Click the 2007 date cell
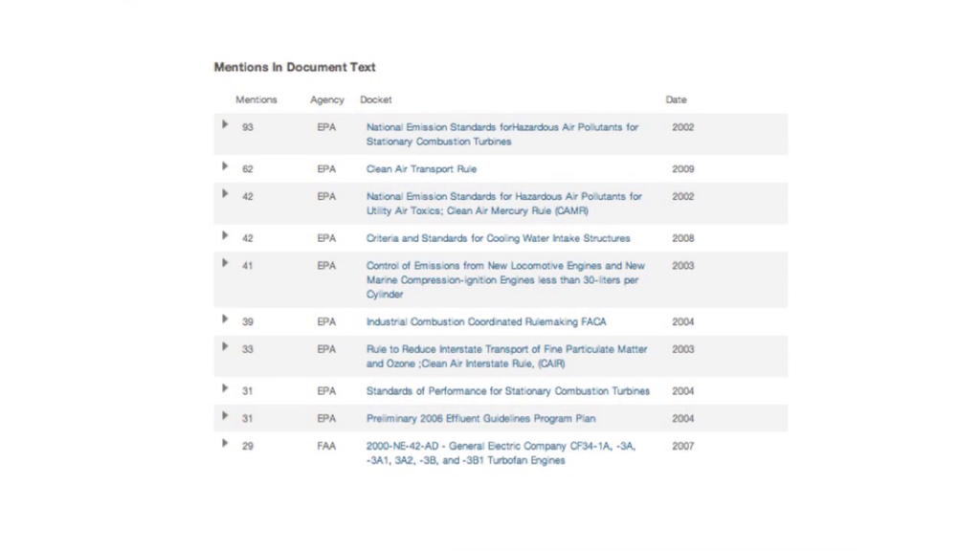 tap(683, 447)
